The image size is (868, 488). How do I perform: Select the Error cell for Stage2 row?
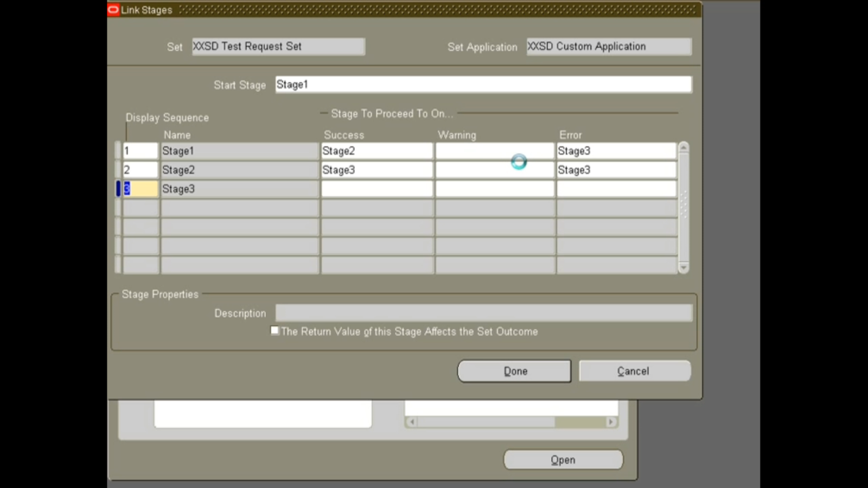tap(616, 170)
